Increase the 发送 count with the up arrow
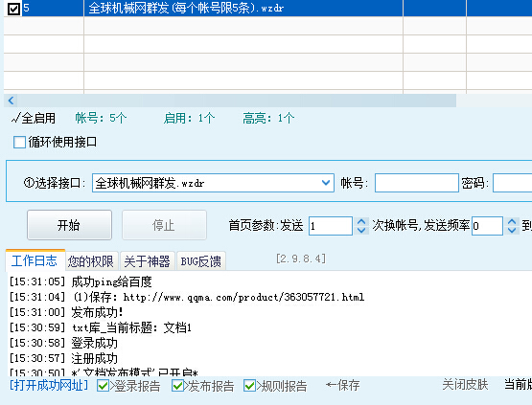532x405 pixels. pyautogui.click(x=361, y=221)
